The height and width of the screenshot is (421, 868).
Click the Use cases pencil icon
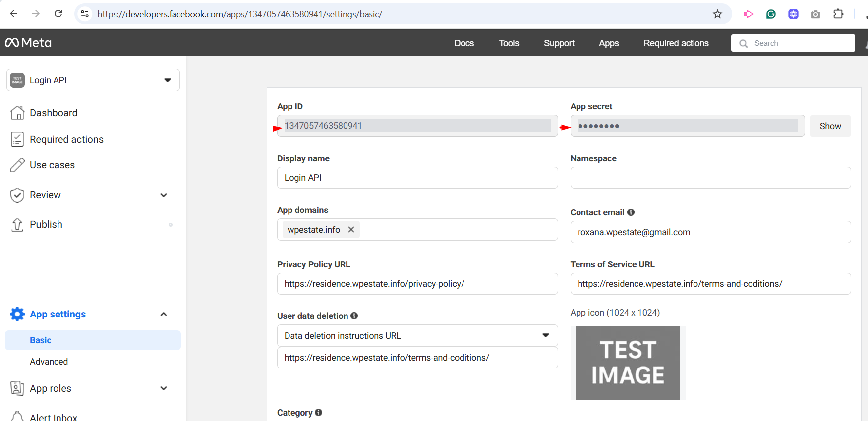click(17, 165)
